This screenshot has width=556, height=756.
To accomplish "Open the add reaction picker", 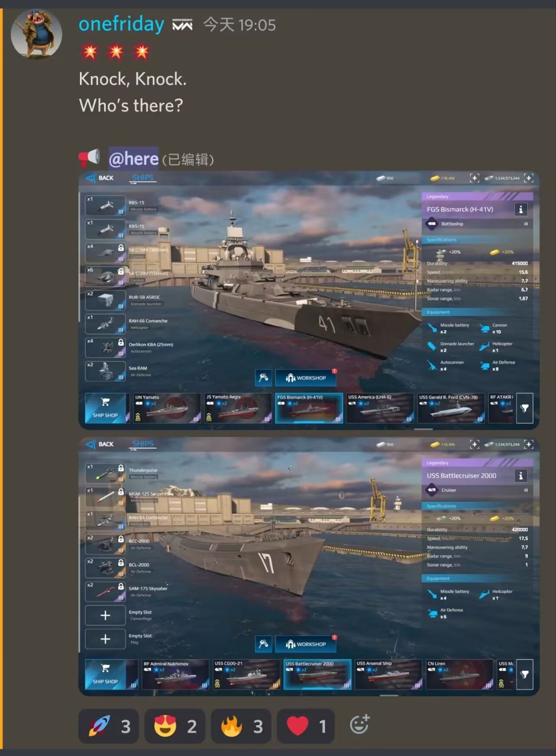I will point(360,725).
